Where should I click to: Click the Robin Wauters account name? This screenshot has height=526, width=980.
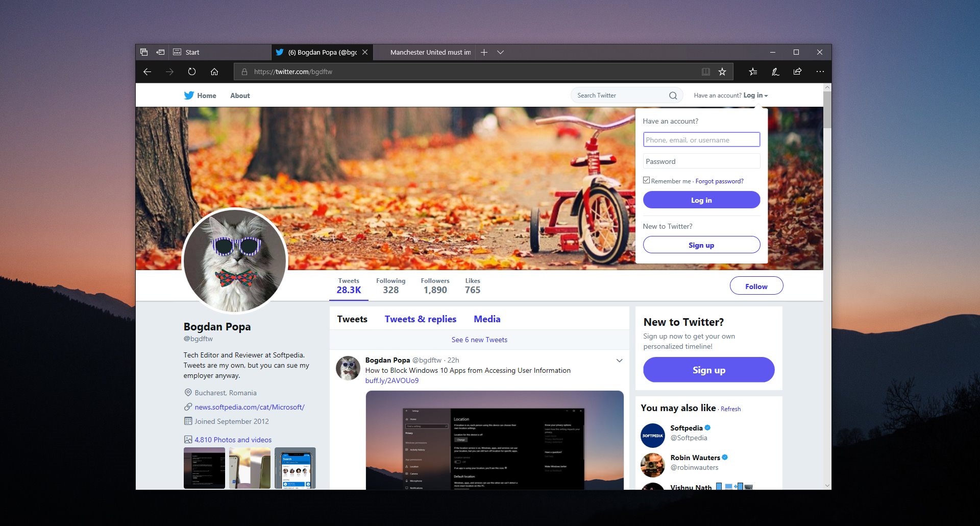point(695,458)
